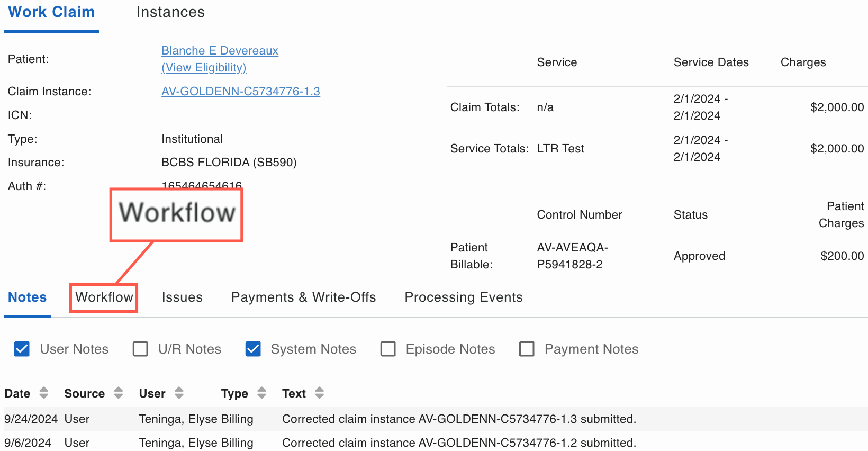Viewport: 868px width, 451px height.
Task: Select the 9/24/2024 corrected claim note row
Action: coord(434,419)
